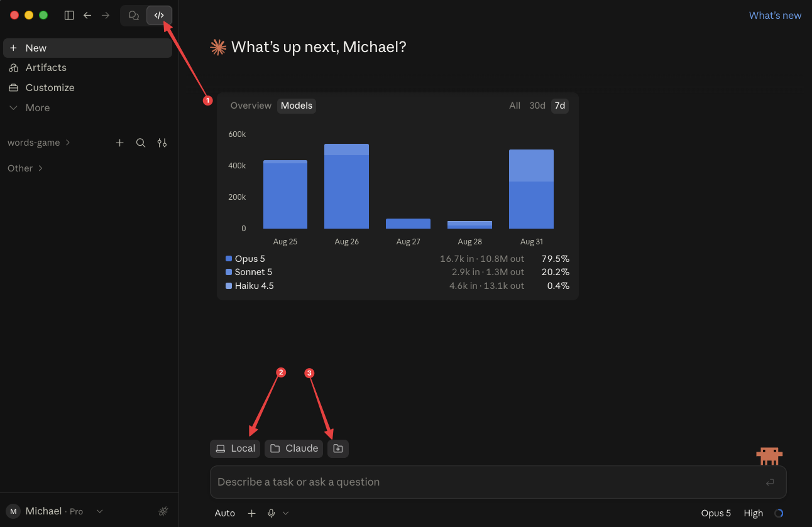Viewport: 812px width, 527px height.
Task: Open the microphone options chevron
Action: tap(286, 513)
